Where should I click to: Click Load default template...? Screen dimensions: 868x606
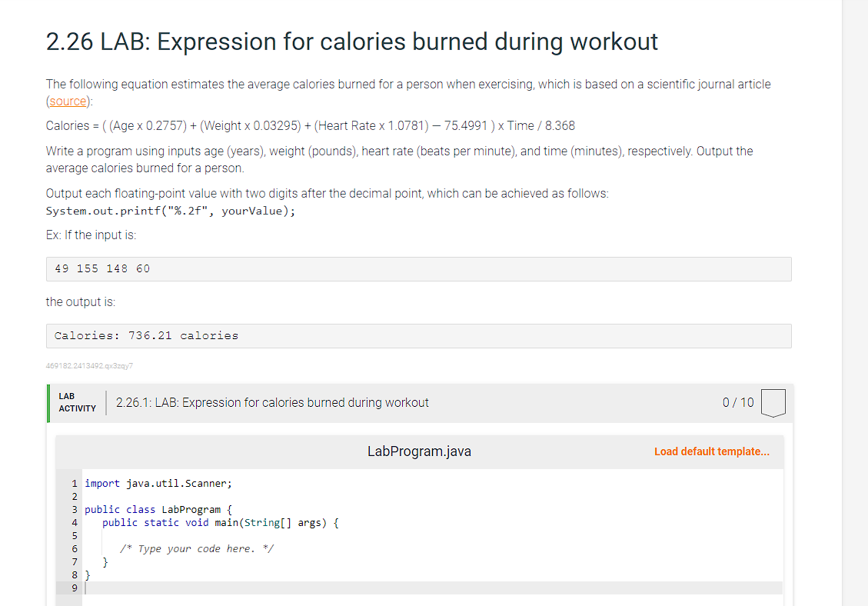711,451
